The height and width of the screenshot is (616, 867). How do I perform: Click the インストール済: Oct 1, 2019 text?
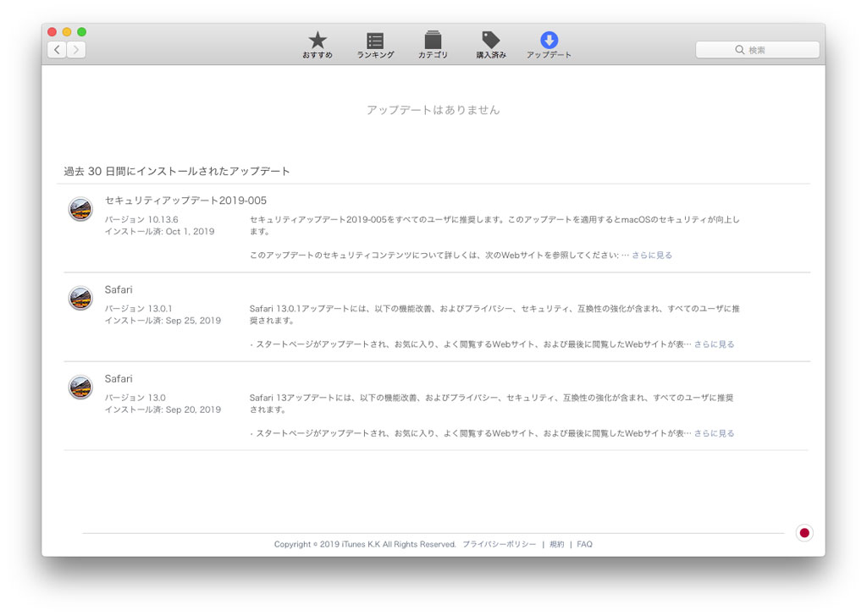tap(160, 232)
